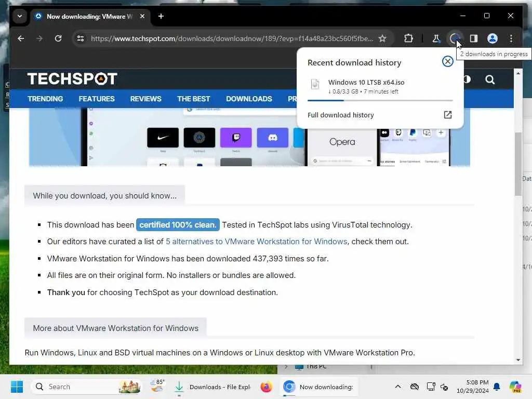Click the OneDrive cloud tray icon

414,387
